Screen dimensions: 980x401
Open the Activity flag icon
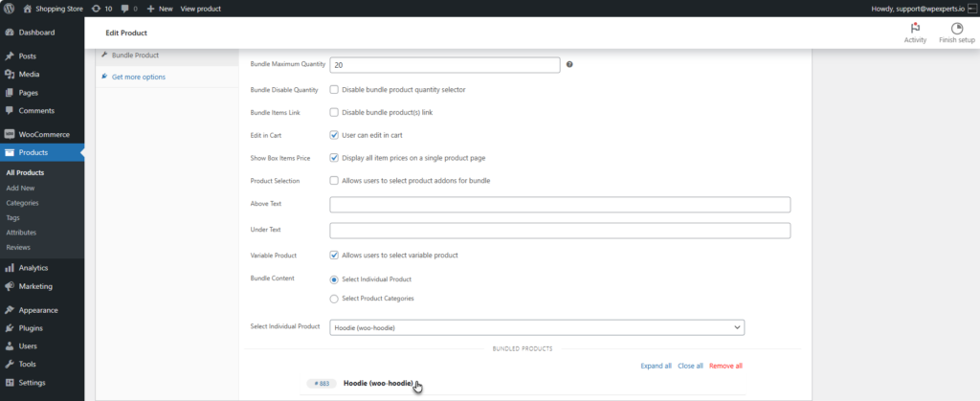pyautogui.click(x=915, y=28)
